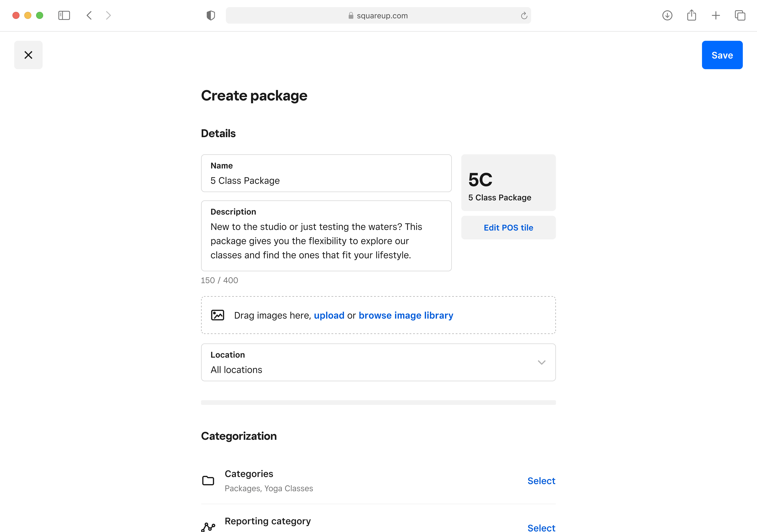Image resolution: width=757 pixels, height=532 pixels.
Task: Click the Name input field
Action: point(326,180)
